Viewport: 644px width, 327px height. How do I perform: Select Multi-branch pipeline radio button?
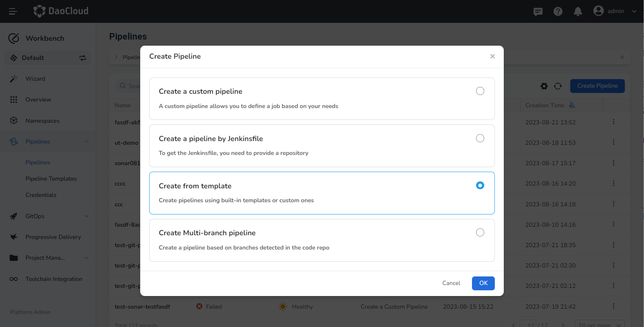[x=480, y=232]
